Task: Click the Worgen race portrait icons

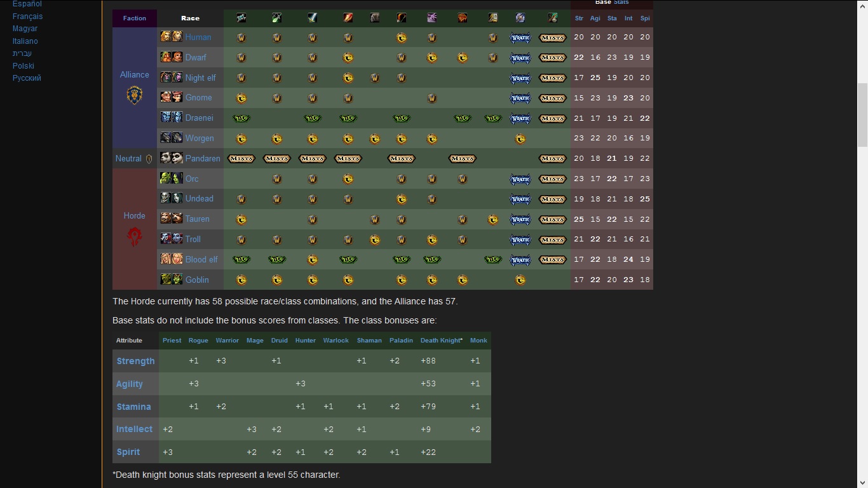Action: point(172,138)
